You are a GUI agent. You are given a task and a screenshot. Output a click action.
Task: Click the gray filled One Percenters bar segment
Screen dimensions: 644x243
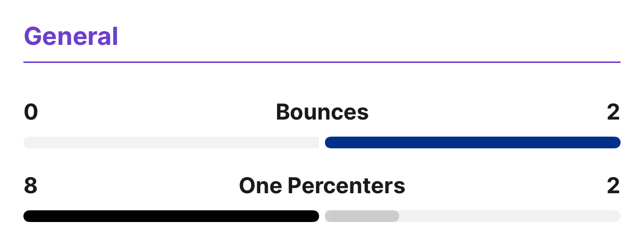(x=362, y=216)
